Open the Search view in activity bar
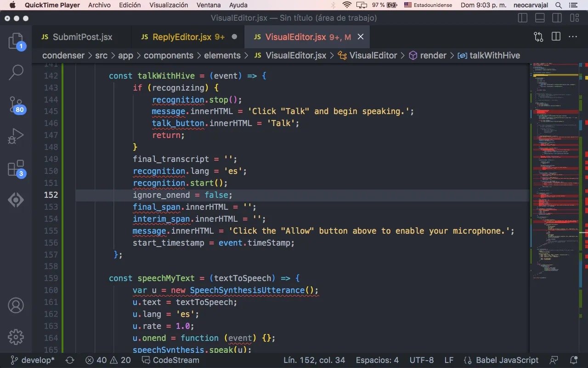Image resolution: width=588 pixels, height=368 pixels. pos(16,71)
